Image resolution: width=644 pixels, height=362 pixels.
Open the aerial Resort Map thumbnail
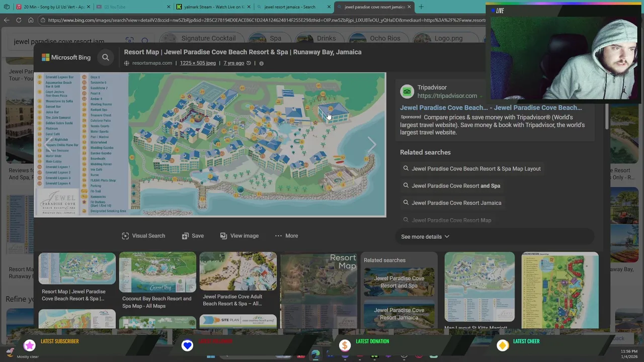[318, 290]
